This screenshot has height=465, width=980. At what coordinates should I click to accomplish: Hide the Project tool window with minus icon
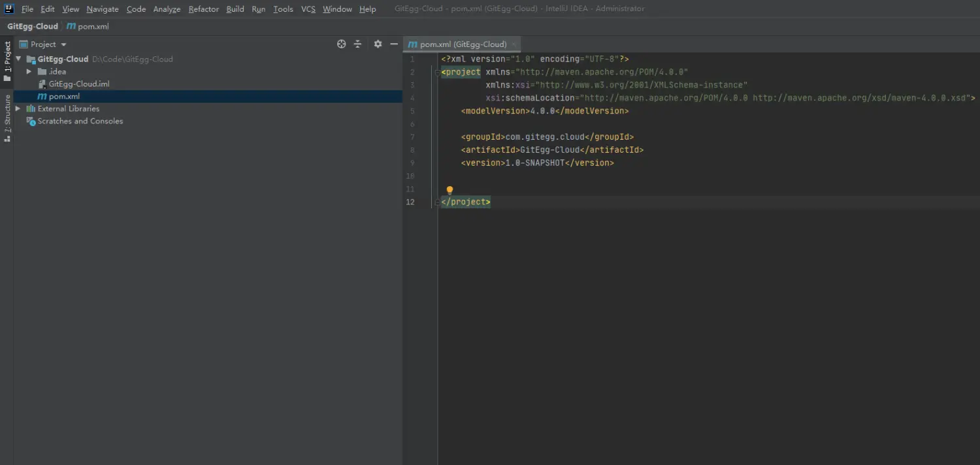394,44
